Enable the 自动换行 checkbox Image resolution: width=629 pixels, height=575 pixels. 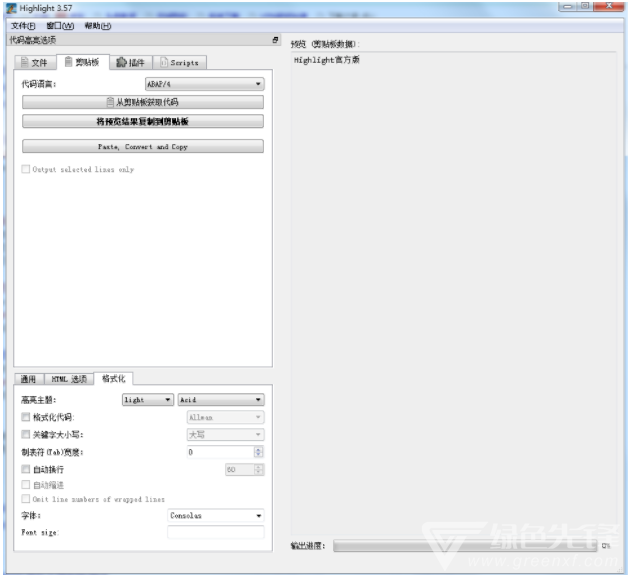point(26,469)
